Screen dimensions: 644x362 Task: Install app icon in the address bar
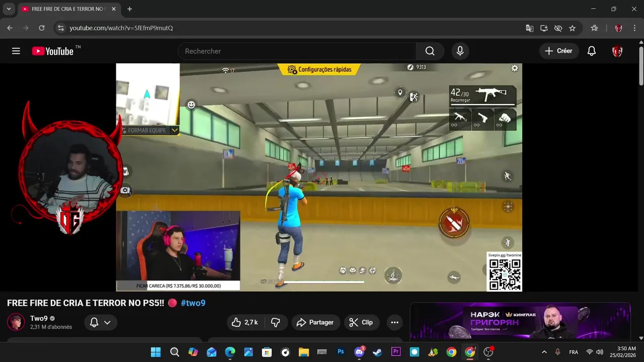click(x=544, y=28)
